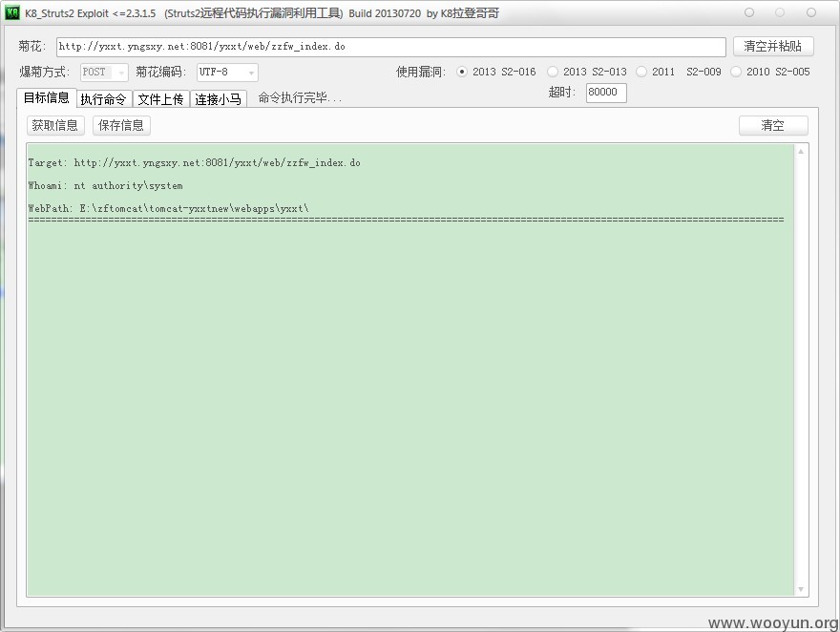This screenshot has width=840, height=632.
Task: Switch to the 连接小马 tab
Action: click(218, 99)
